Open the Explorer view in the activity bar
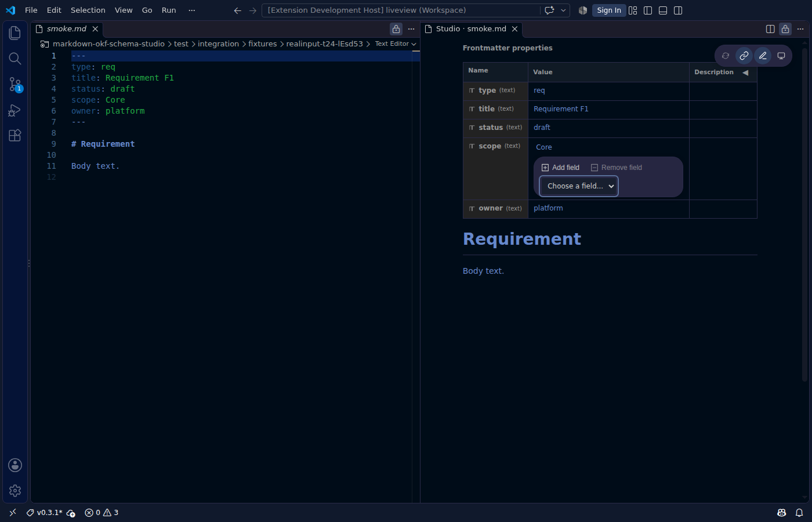The image size is (812, 522). pos(15,33)
